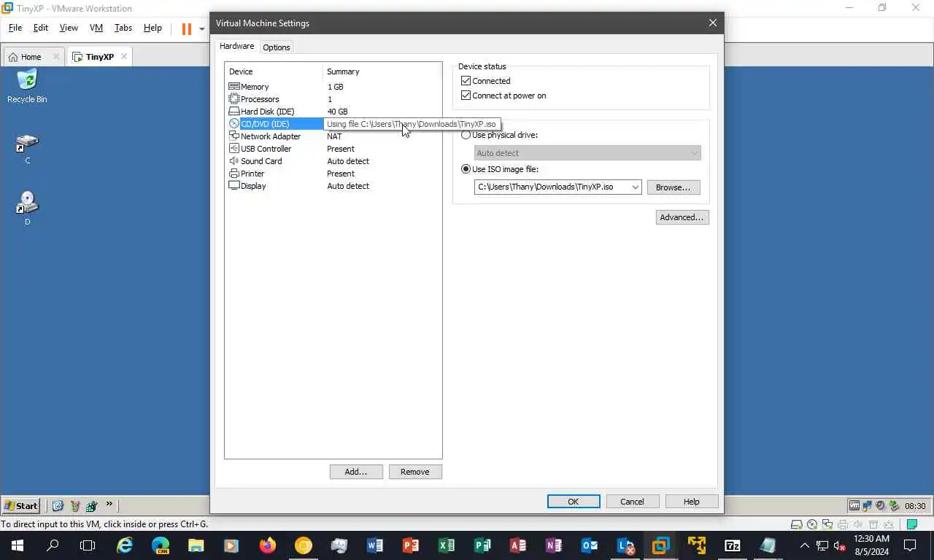The height and width of the screenshot is (560, 934).
Task: Open the VM menu
Action: tap(96, 28)
